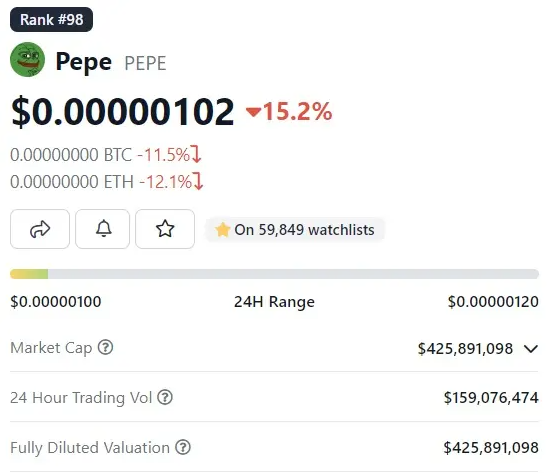Click the Market Cap value $425,891,098

coord(465,348)
